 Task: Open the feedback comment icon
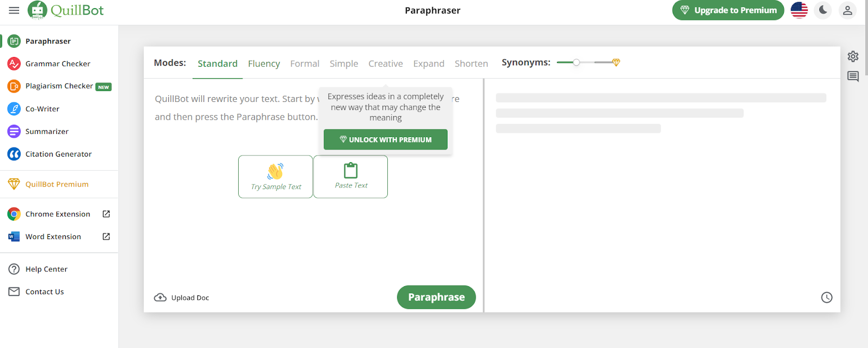point(853,76)
